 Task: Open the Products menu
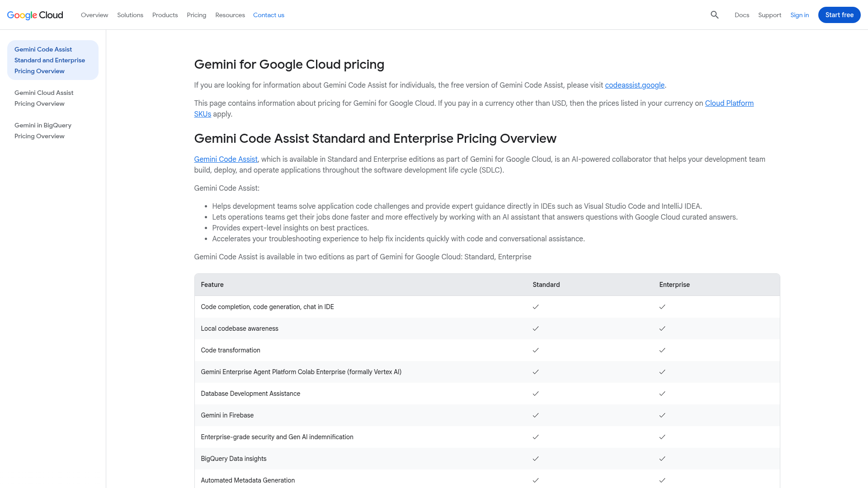point(165,15)
